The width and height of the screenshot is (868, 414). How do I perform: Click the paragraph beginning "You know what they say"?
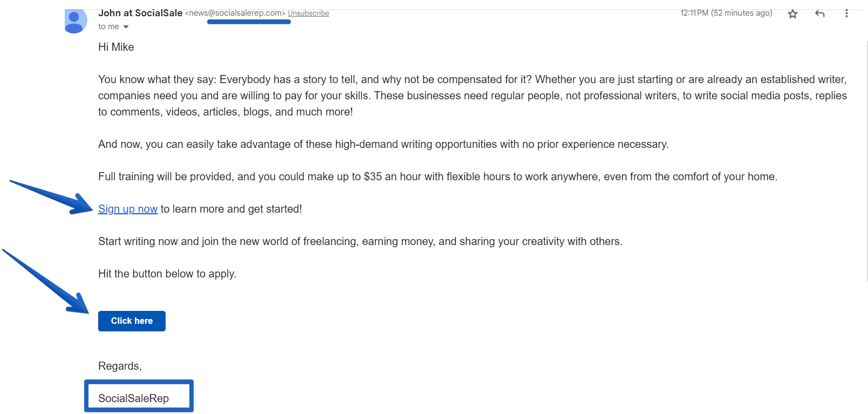point(473,96)
